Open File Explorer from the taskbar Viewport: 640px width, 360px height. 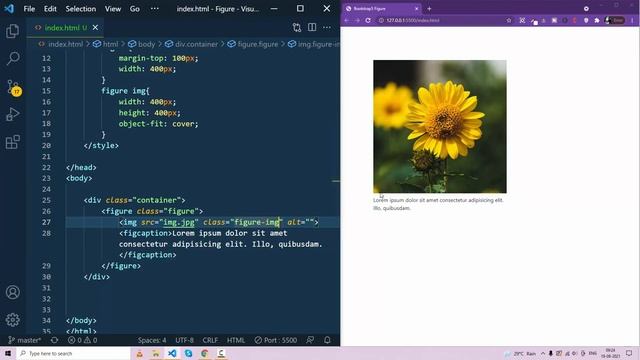pyautogui.click(x=156, y=353)
